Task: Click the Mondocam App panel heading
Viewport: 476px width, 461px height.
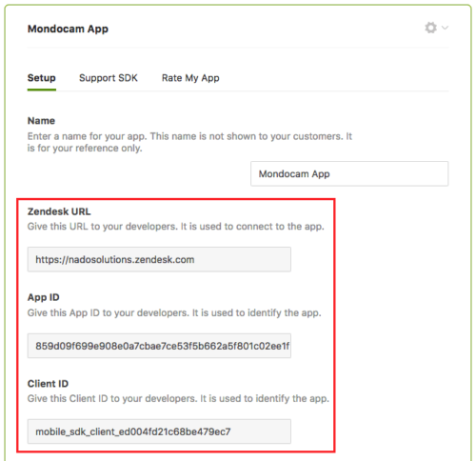Action: pyautogui.click(x=68, y=29)
